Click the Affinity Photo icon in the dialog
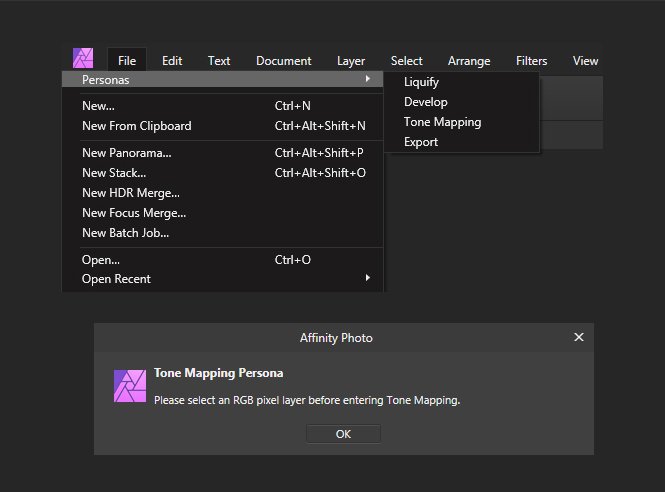Screen dimensions: 665x492 (130, 386)
